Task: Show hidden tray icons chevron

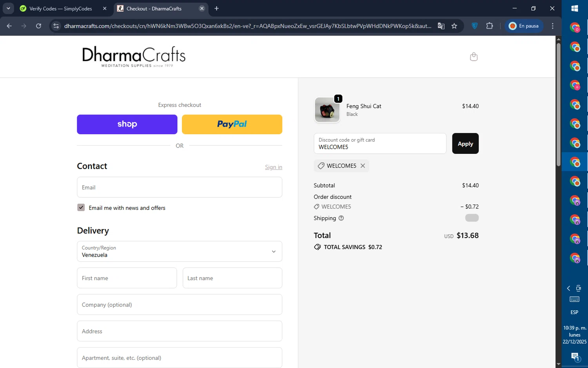Action: (x=569, y=288)
